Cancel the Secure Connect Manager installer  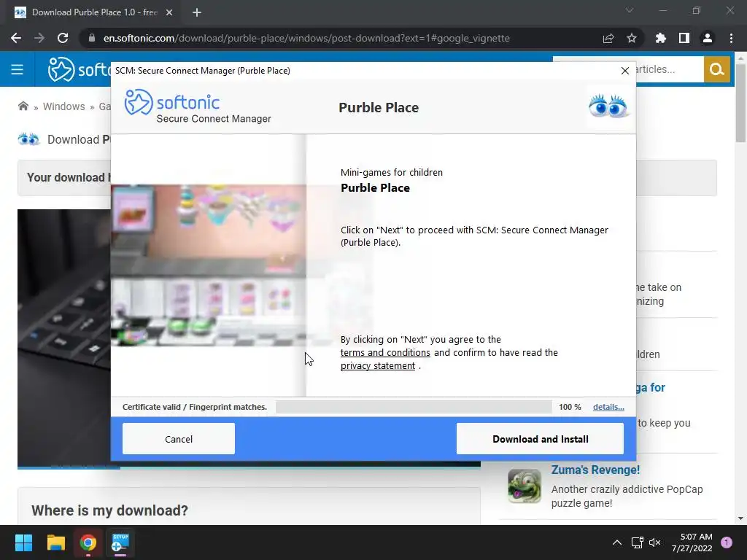click(x=179, y=438)
